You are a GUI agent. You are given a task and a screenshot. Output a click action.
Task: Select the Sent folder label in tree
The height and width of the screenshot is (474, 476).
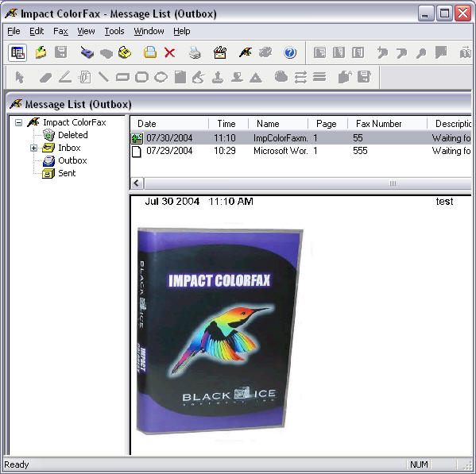click(x=67, y=173)
